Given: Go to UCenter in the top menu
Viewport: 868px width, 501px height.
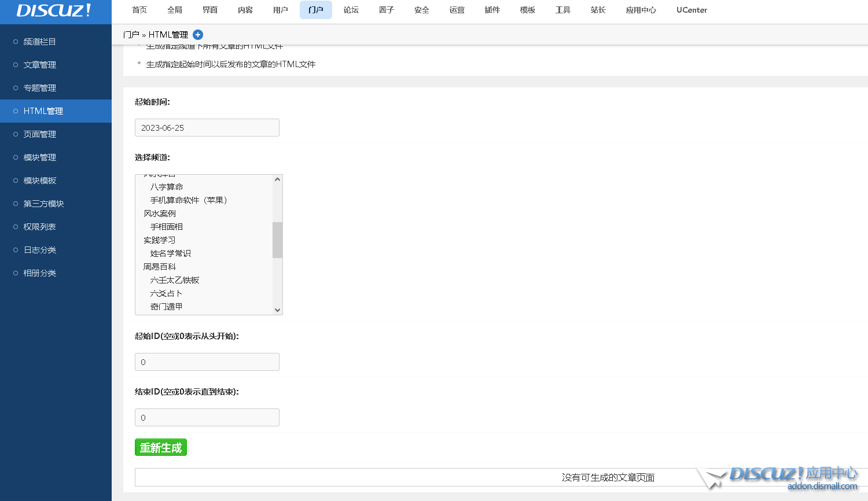Looking at the screenshot, I should (x=692, y=10).
